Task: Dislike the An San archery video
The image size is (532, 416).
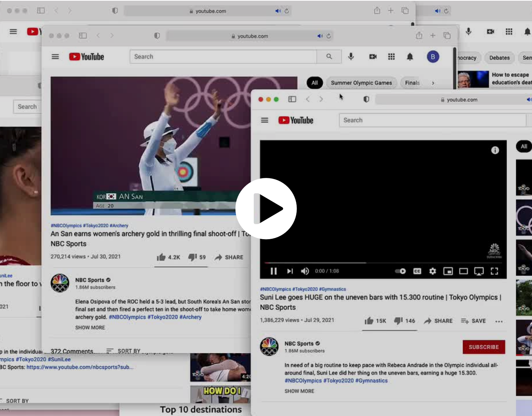Action: click(x=197, y=257)
